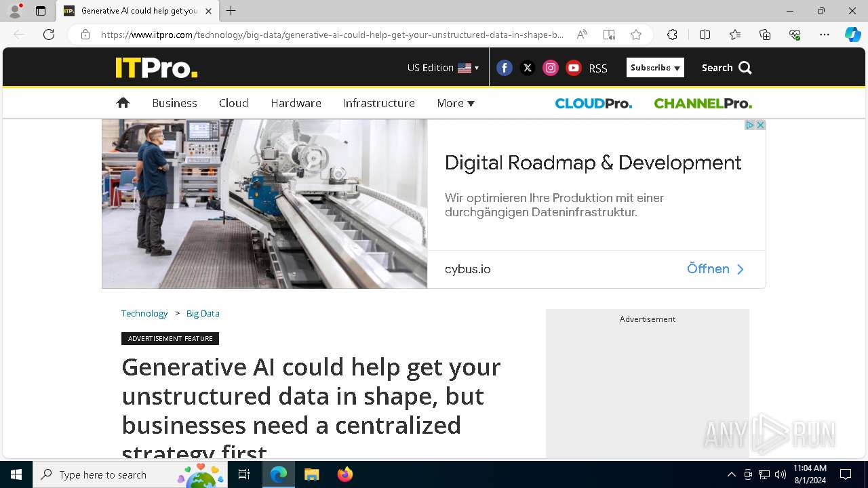Go to the ITPro logo homepage

pos(157,68)
